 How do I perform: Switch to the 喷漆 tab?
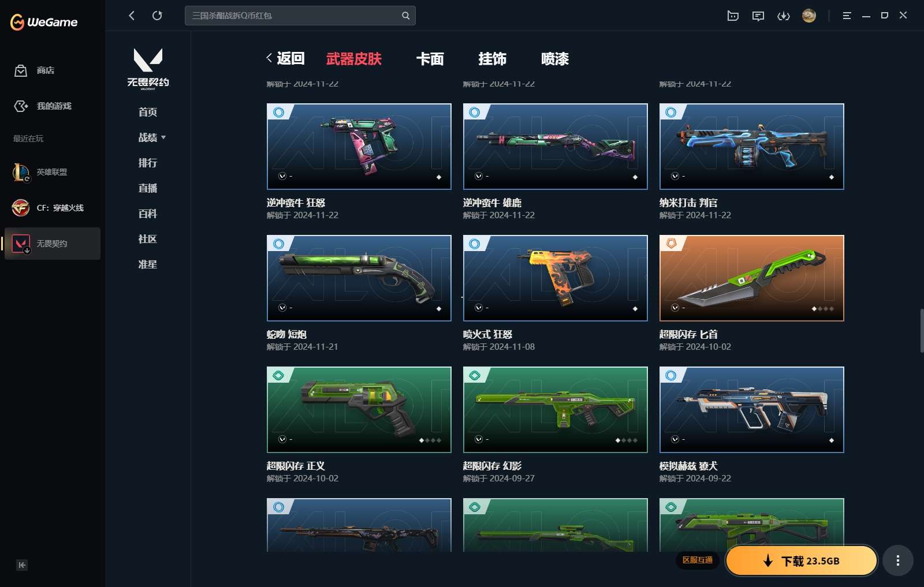pos(554,59)
